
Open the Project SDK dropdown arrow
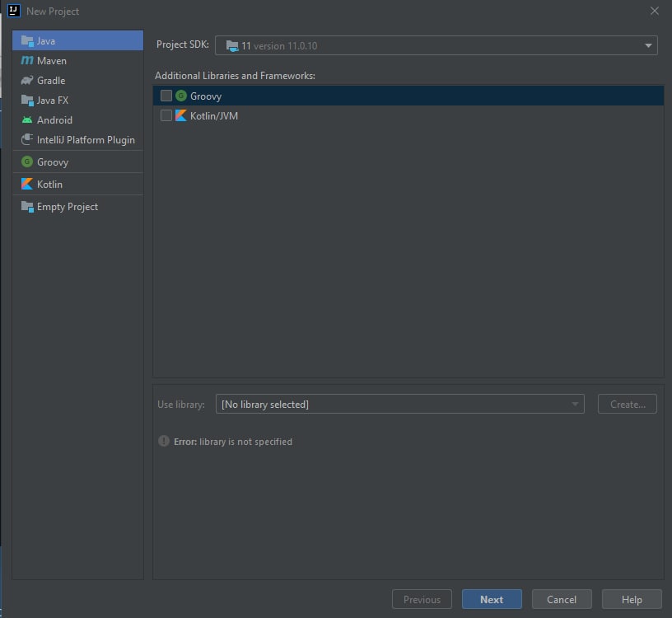[x=648, y=46]
